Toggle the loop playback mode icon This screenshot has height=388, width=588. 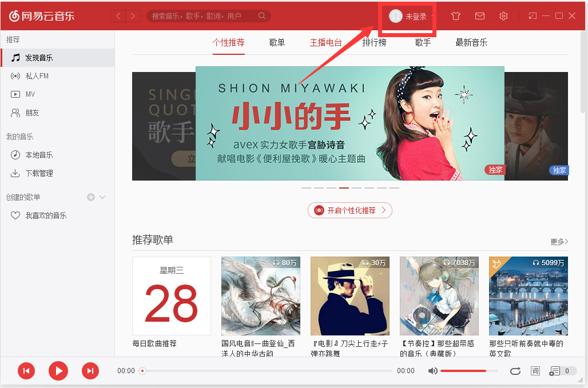(515, 371)
